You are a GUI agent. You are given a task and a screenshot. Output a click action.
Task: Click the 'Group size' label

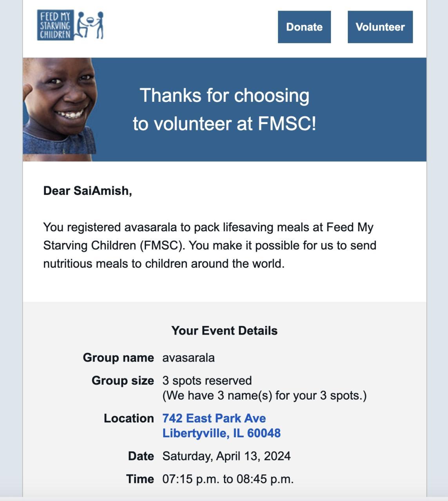coord(123,380)
